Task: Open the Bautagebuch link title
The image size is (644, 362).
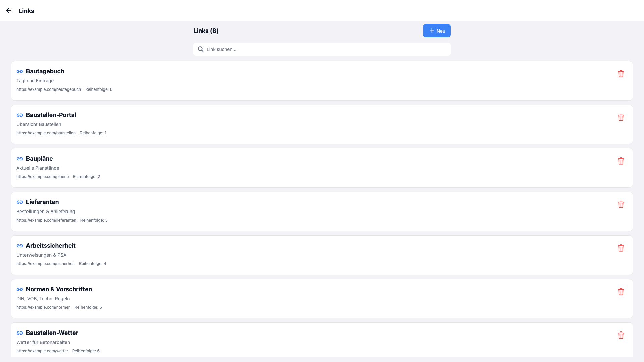Action: pos(45,71)
